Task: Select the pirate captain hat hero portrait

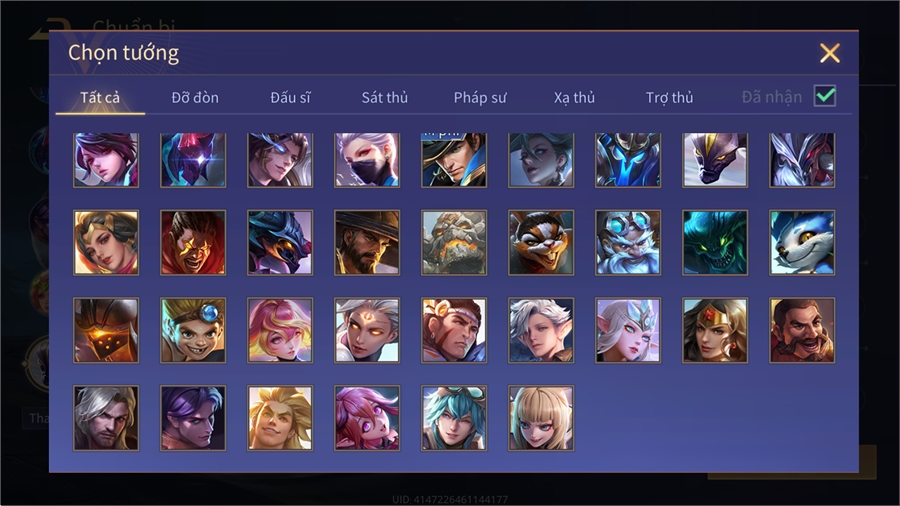Action: coord(454,160)
